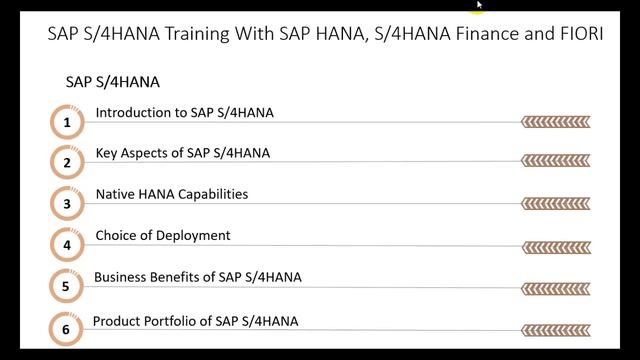
Task: Select Choice of Deployment text
Action: point(163,236)
